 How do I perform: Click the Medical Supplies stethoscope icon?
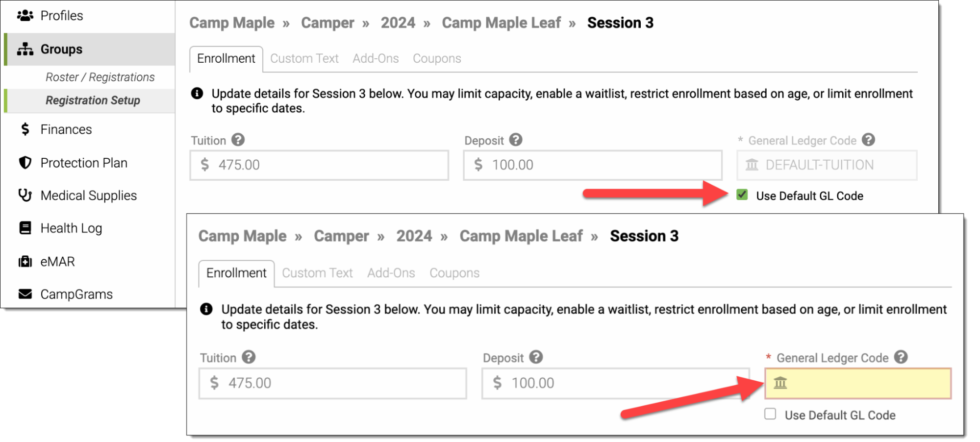[25, 195]
